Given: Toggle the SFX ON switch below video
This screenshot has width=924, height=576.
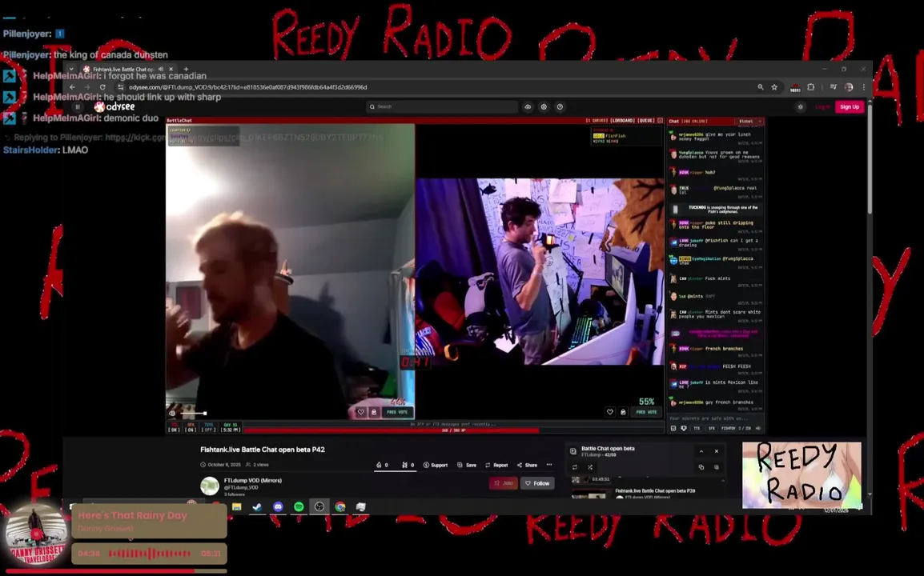Looking at the screenshot, I should pos(191,427).
